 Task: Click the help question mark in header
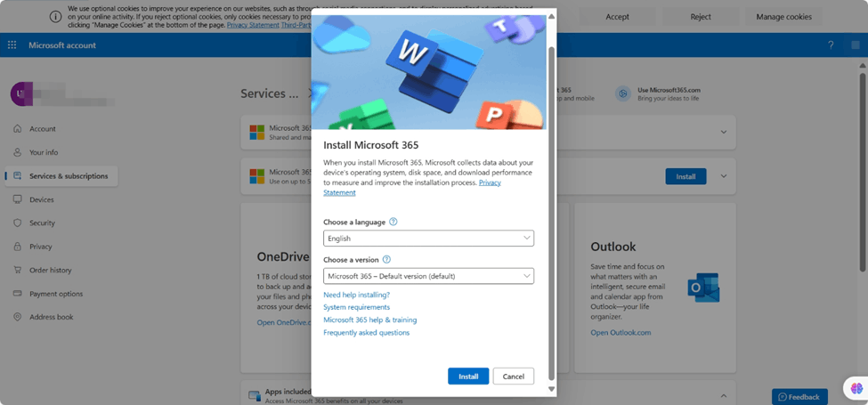[831, 45]
